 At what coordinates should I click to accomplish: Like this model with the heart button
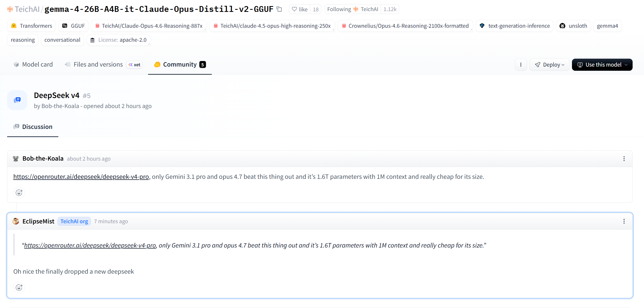300,9
